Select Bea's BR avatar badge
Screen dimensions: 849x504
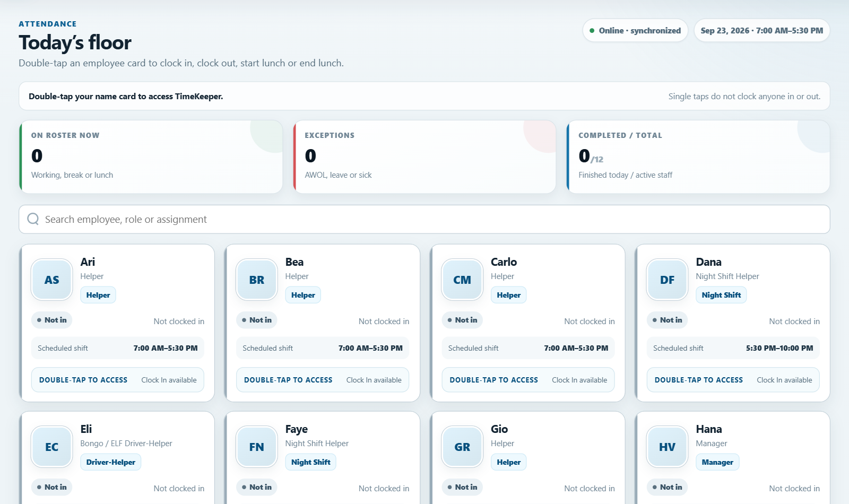[257, 280]
